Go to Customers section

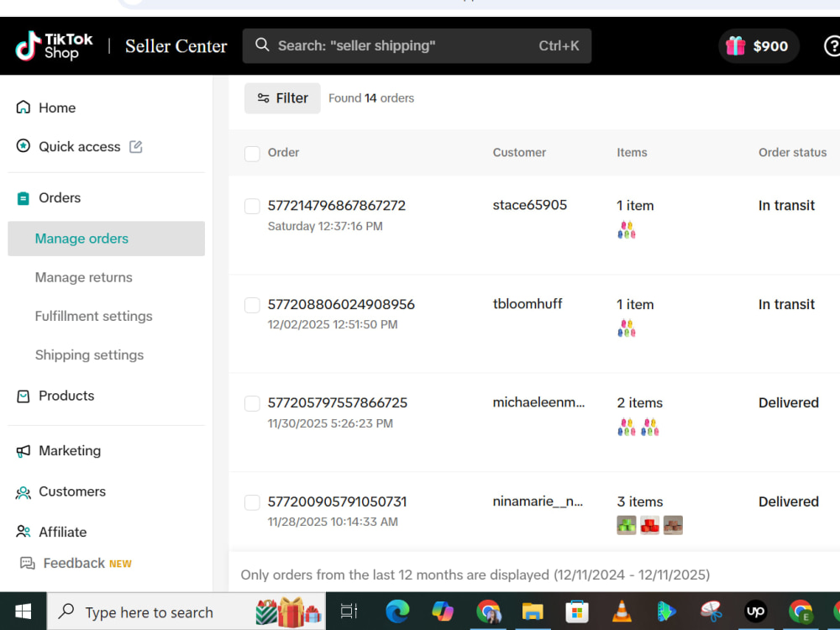click(x=72, y=491)
